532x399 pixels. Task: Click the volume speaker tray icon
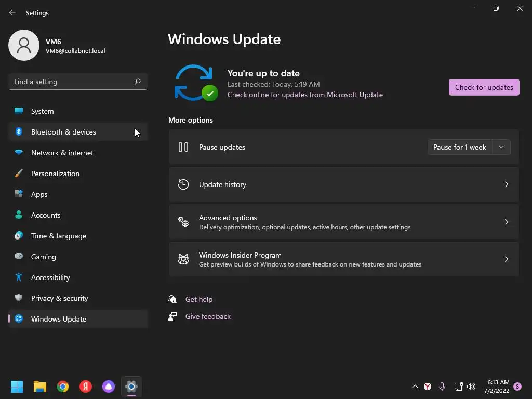tap(471, 387)
